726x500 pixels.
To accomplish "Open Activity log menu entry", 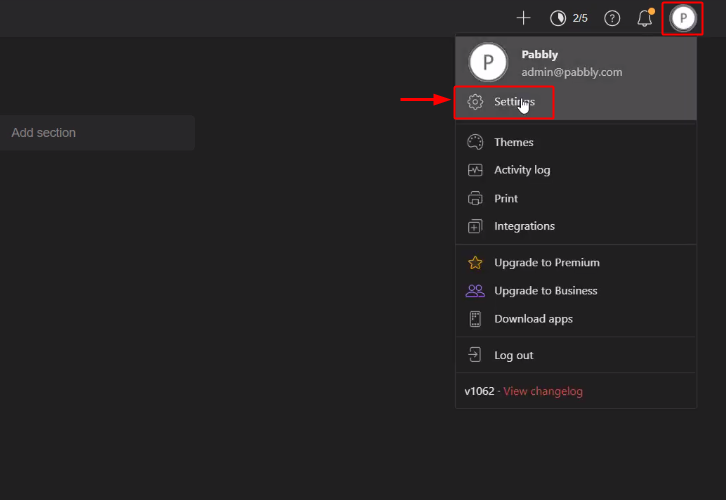I will 576,170.
